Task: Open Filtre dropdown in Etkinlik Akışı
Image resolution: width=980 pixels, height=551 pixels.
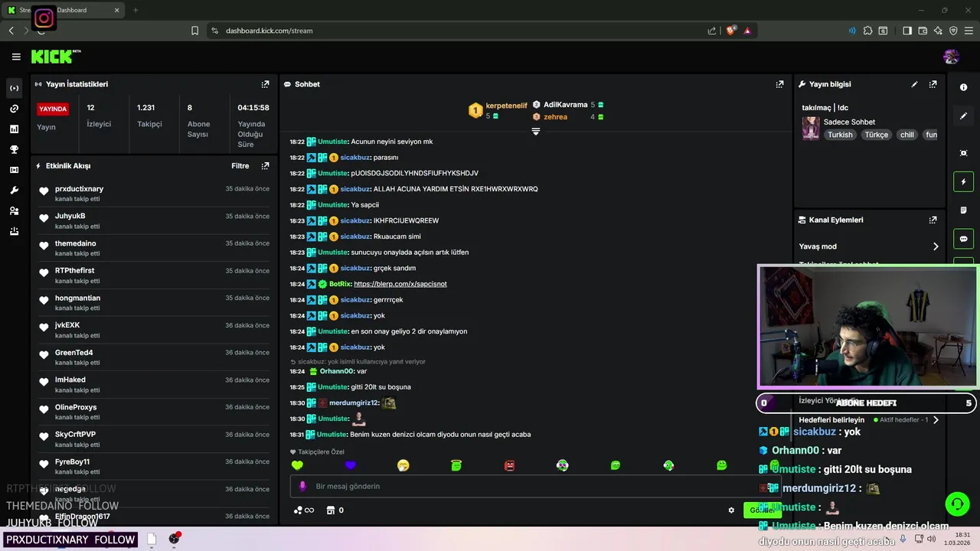Action: click(240, 166)
